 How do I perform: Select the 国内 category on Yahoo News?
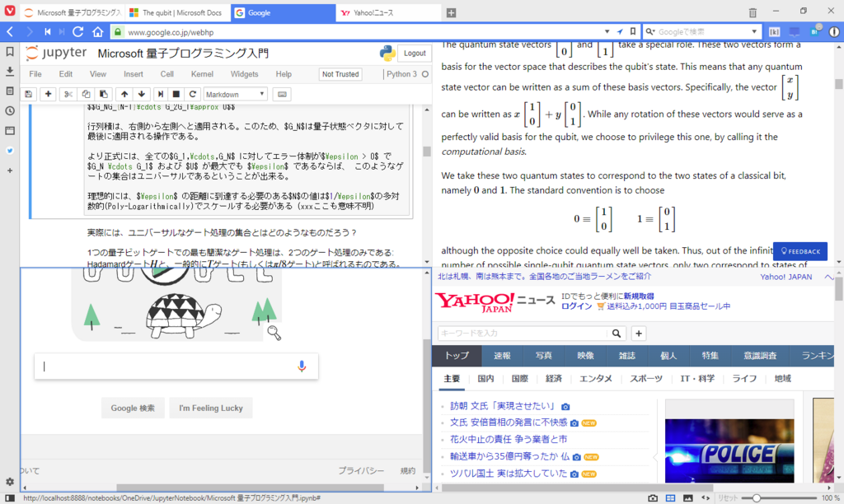(x=485, y=379)
